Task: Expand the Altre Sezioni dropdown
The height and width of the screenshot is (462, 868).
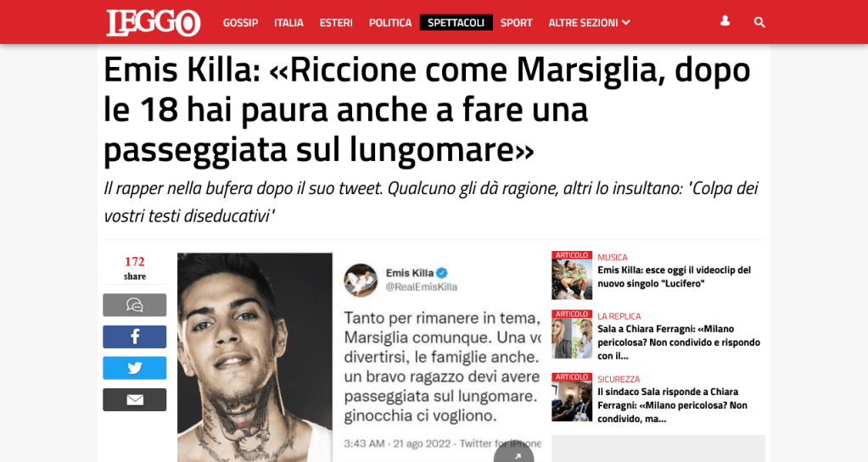Action: [589, 23]
